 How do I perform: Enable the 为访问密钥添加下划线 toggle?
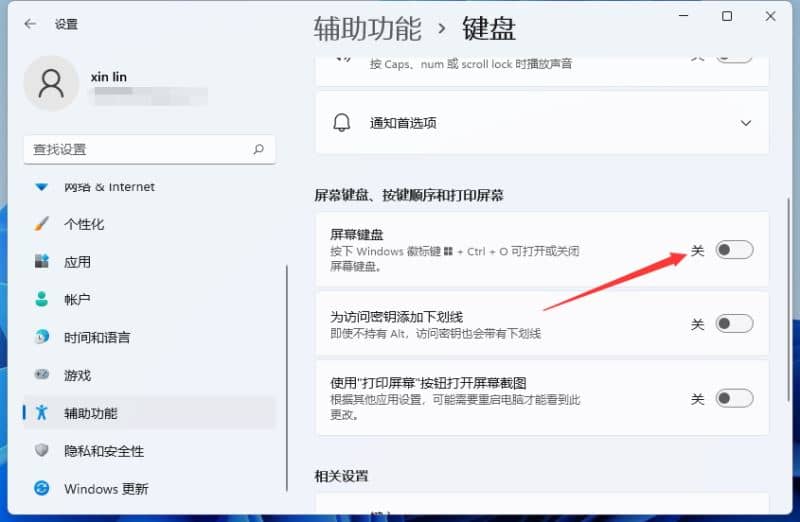coord(734,324)
